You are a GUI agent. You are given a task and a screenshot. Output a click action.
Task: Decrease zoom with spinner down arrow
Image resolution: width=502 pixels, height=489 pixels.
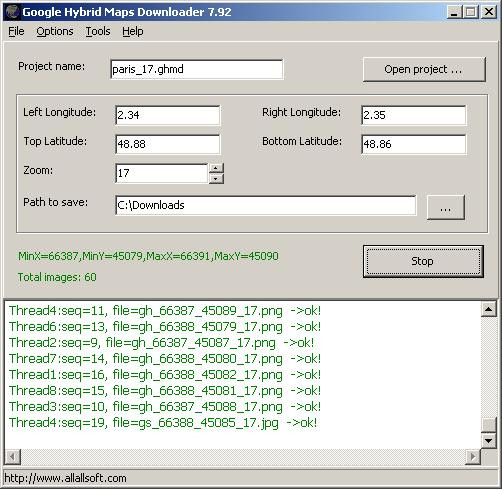point(216,179)
